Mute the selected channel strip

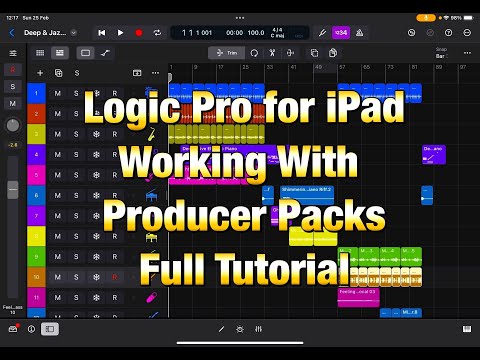click(13, 103)
